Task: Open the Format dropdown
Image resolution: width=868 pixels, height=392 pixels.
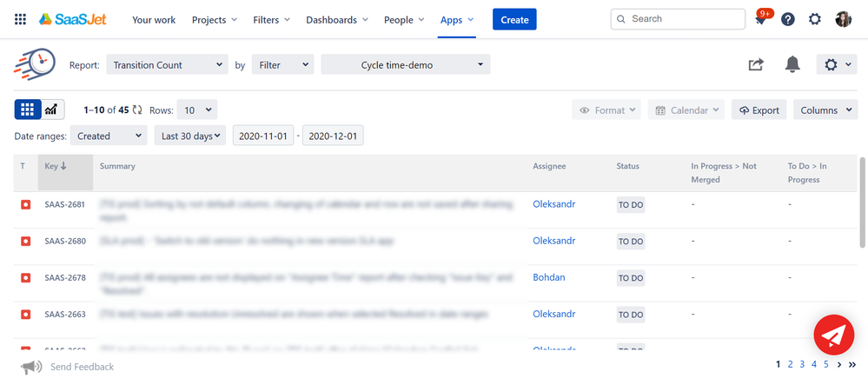Action: point(606,110)
